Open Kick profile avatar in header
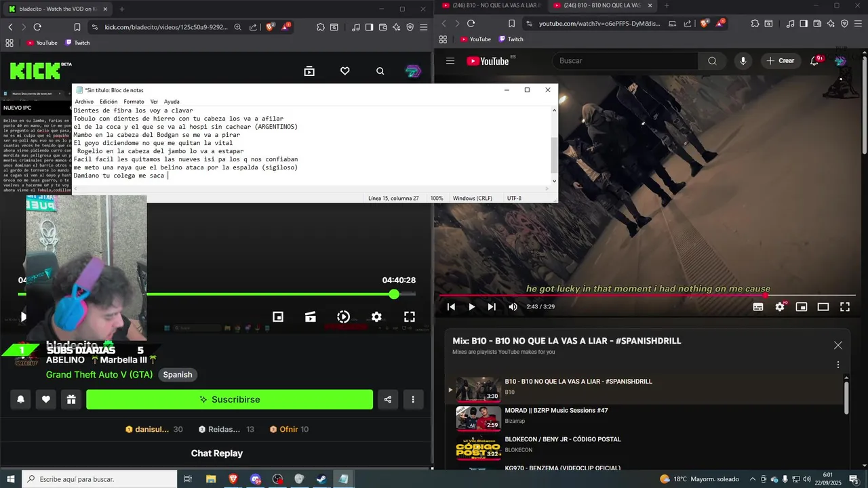The height and width of the screenshot is (488, 868). click(x=413, y=71)
